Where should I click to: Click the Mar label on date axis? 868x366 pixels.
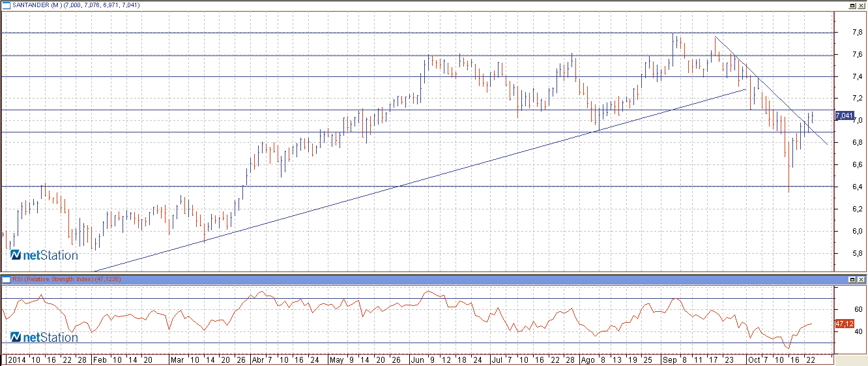tap(177, 359)
